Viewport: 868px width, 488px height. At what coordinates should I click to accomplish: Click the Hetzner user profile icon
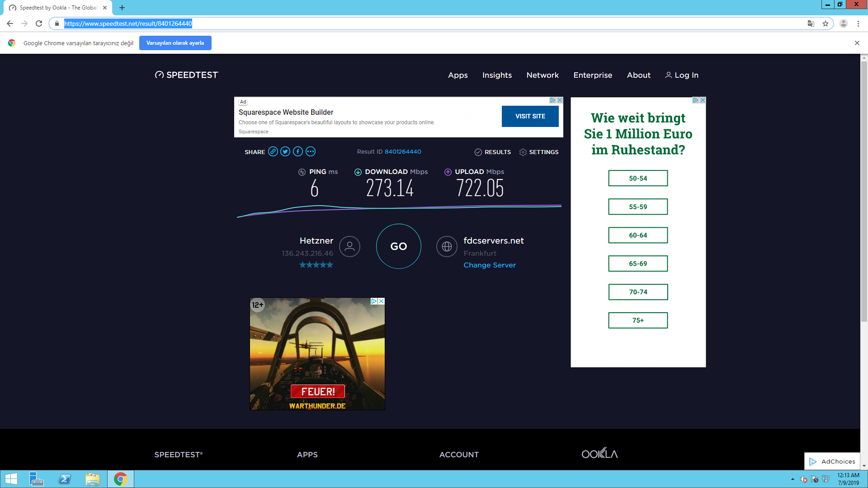(x=349, y=247)
